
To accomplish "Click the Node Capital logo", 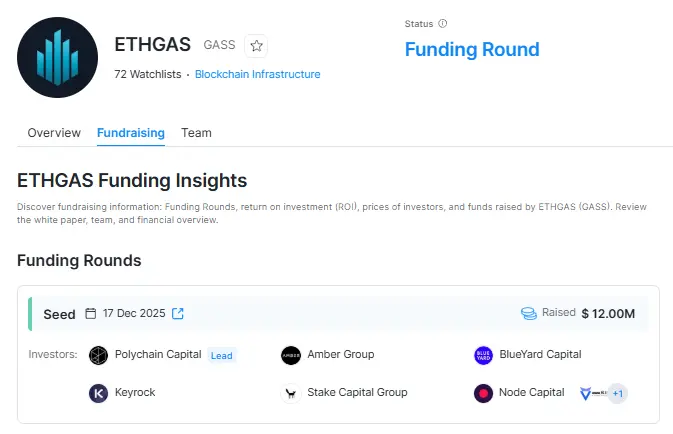I will click(x=483, y=393).
